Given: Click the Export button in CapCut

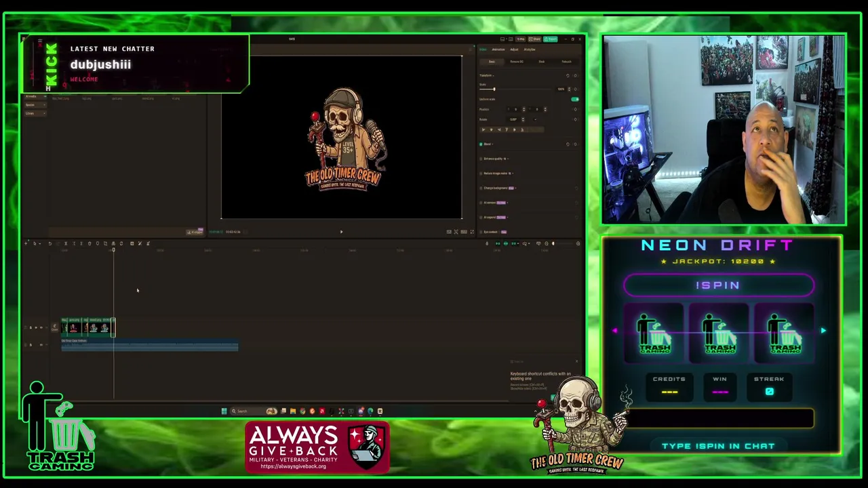Looking at the screenshot, I should (550, 39).
